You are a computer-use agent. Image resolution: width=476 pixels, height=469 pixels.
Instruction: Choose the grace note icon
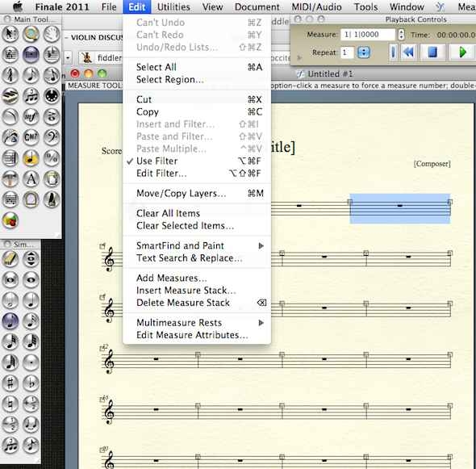point(31,445)
